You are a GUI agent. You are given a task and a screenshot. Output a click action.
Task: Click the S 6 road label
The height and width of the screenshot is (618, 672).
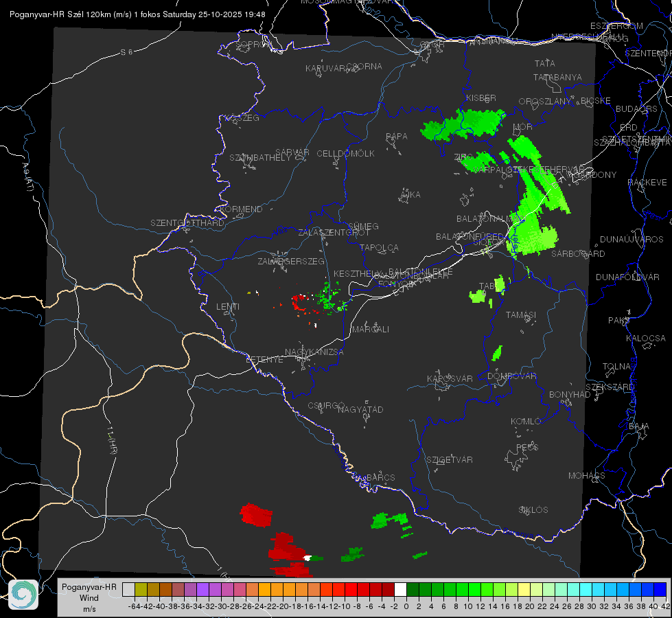coord(126,52)
